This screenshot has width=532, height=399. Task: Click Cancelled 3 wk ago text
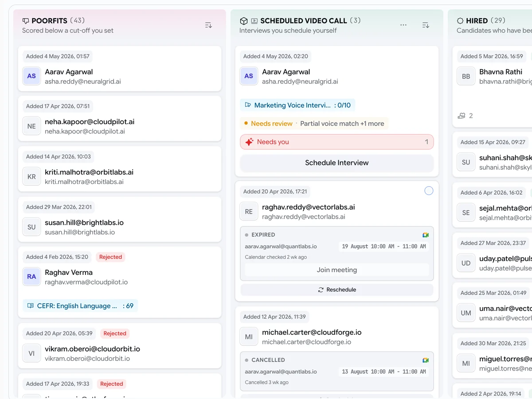click(266, 382)
